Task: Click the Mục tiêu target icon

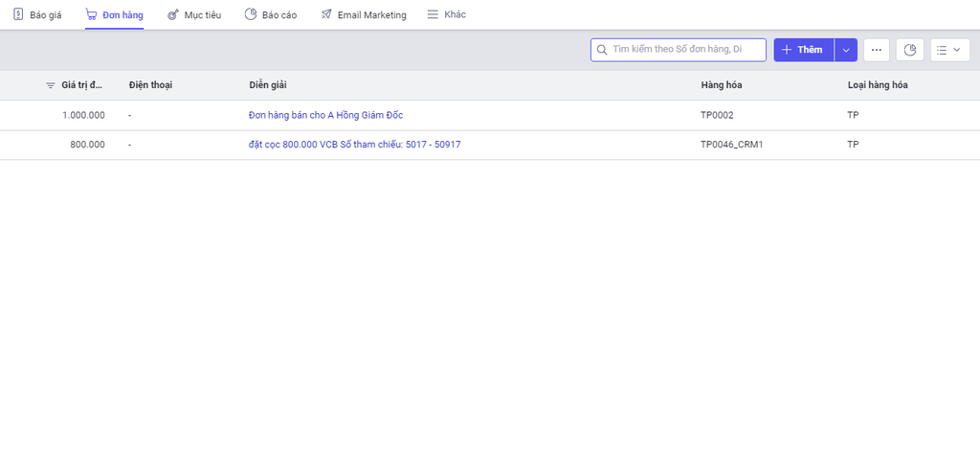Action: (172, 15)
